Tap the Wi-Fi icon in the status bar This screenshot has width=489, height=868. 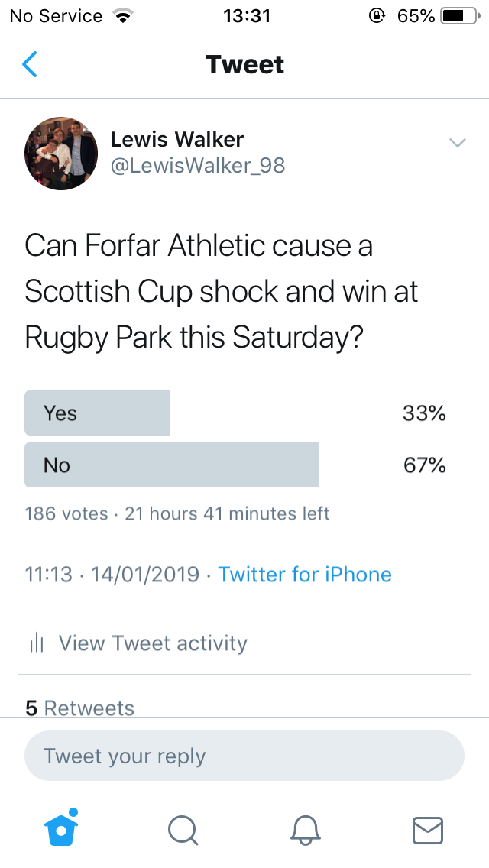(121, 16)
